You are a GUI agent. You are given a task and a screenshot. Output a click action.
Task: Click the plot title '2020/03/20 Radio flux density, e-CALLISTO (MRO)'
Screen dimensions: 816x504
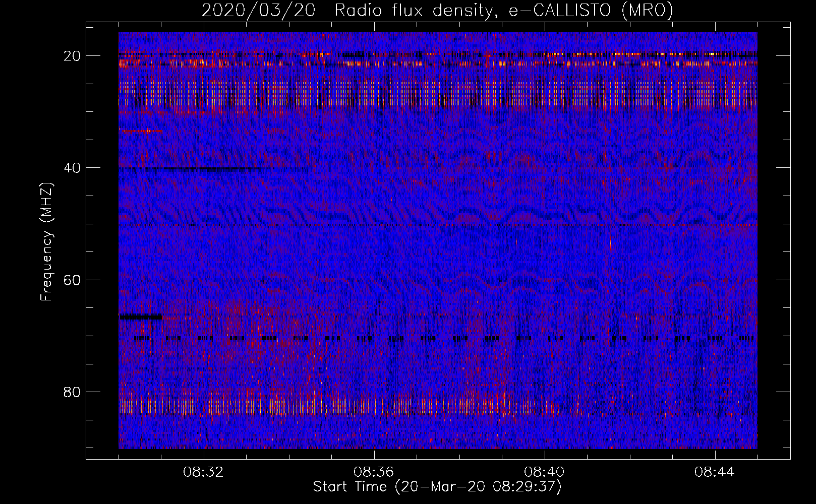coord(437,11)
